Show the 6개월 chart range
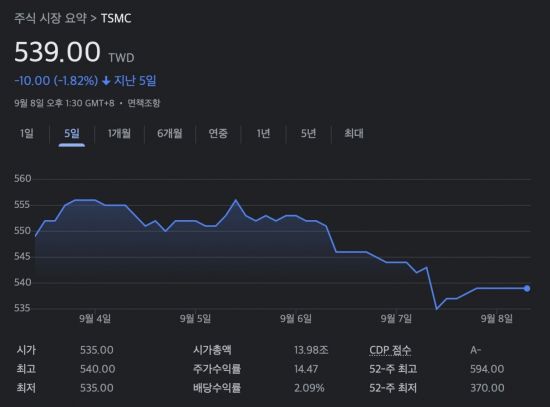Viewport: 550px width, 407px height. (x=170, y=133)
